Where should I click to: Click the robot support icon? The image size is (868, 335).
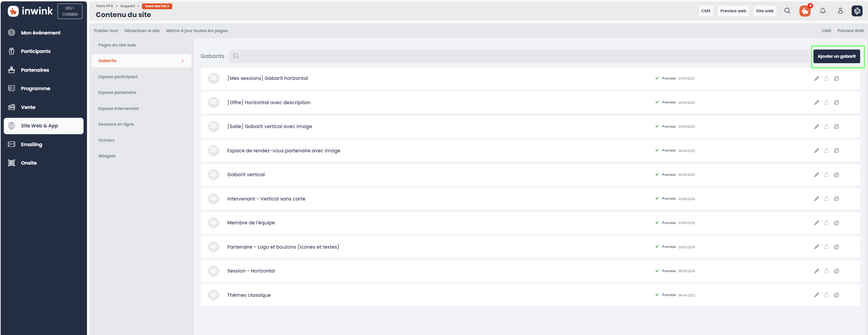[x=857, y=11]
